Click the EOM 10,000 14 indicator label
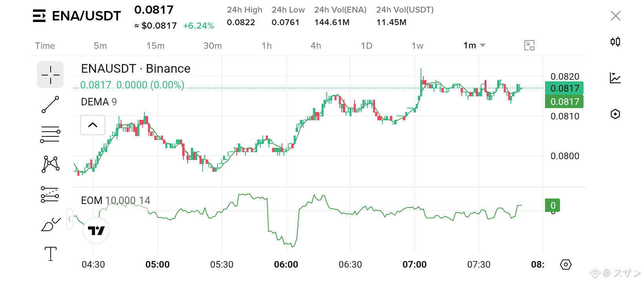The image size is (644, 283). click(115, 200)
